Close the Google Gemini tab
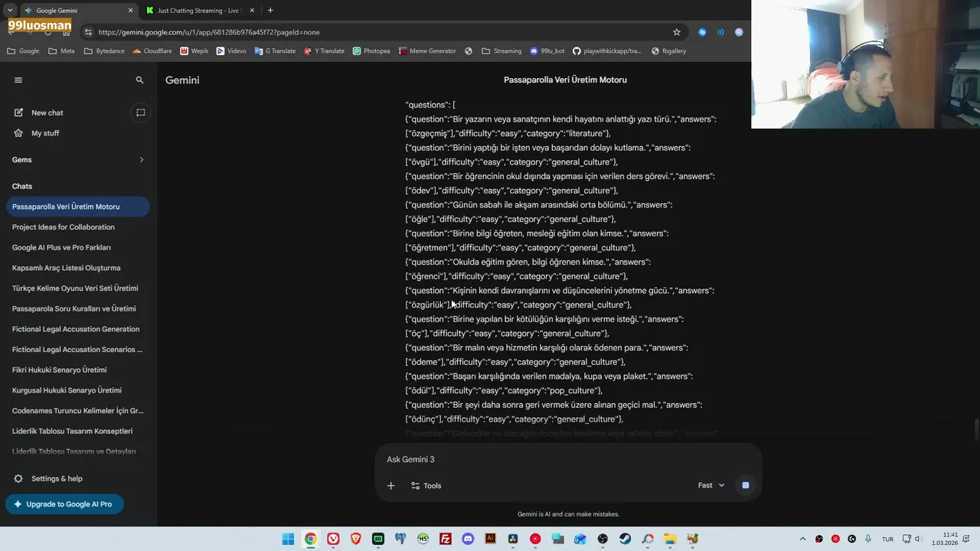Screen dimensions: 980x551 pos(130,11)
